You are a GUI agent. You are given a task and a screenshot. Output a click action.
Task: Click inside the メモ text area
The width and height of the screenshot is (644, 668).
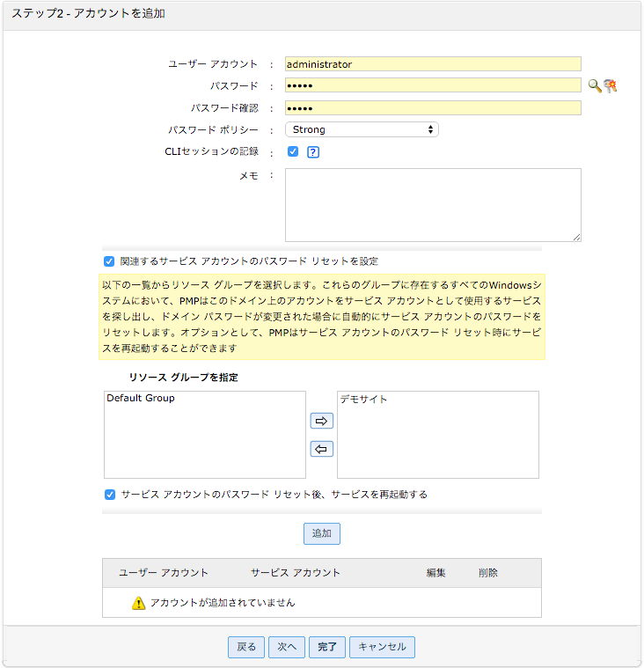[x=433, y=204]
